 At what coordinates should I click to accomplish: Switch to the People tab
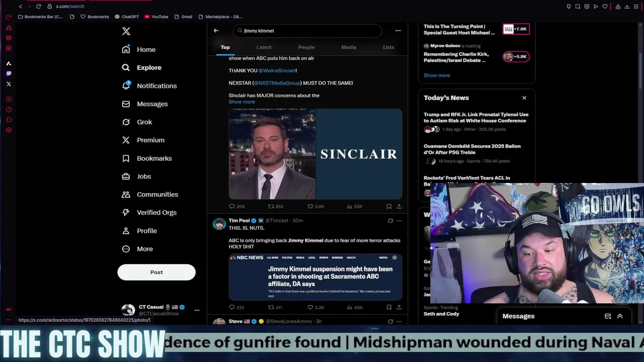[x=306, y=47]
